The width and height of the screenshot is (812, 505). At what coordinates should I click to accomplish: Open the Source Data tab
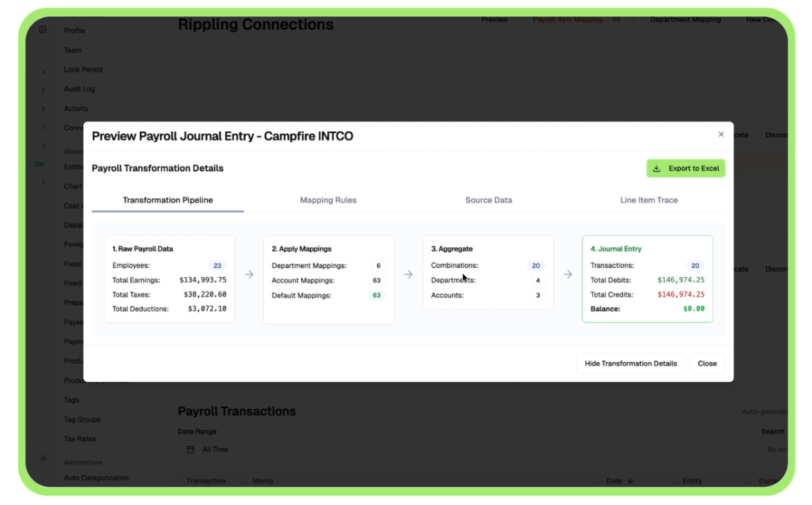(488, 200)
